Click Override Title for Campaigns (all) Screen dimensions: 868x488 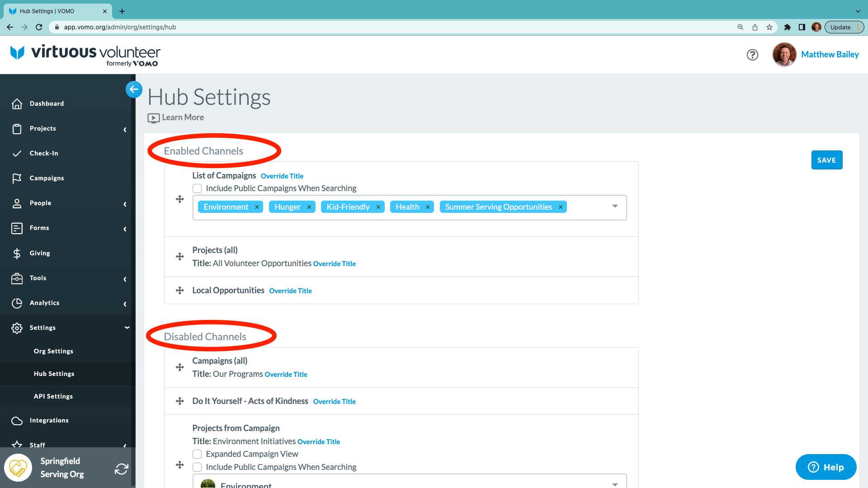coord(286,375)
